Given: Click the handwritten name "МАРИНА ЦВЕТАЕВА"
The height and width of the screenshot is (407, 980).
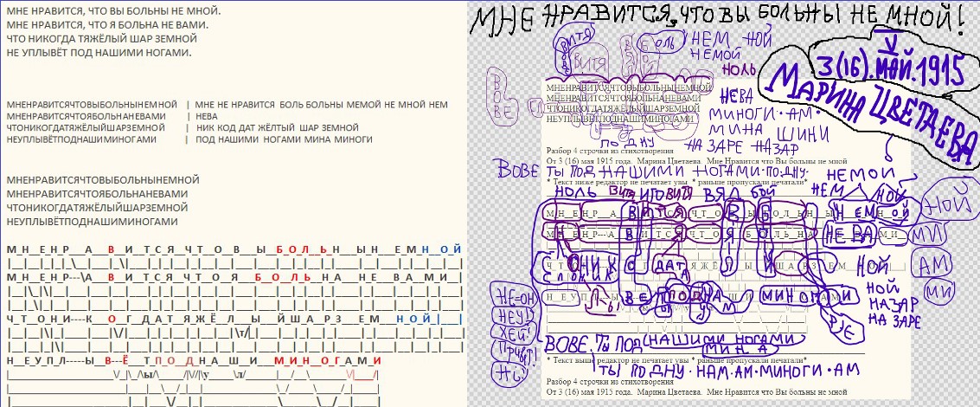Looking at the screenshot, I should pos(871,113).
